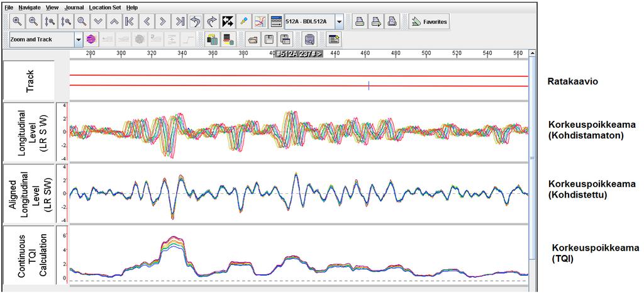
Task: Click the black-and-white arrows icon
Action: click(228, 21)
